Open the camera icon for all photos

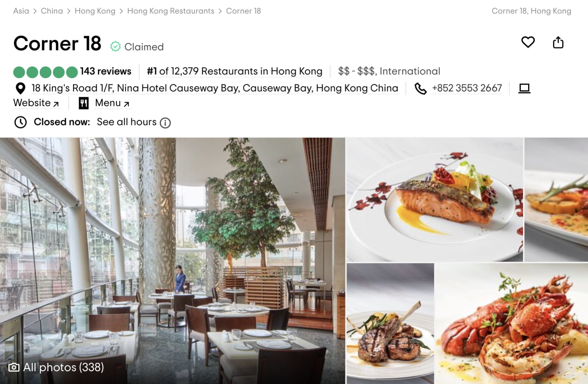[14, 367]
